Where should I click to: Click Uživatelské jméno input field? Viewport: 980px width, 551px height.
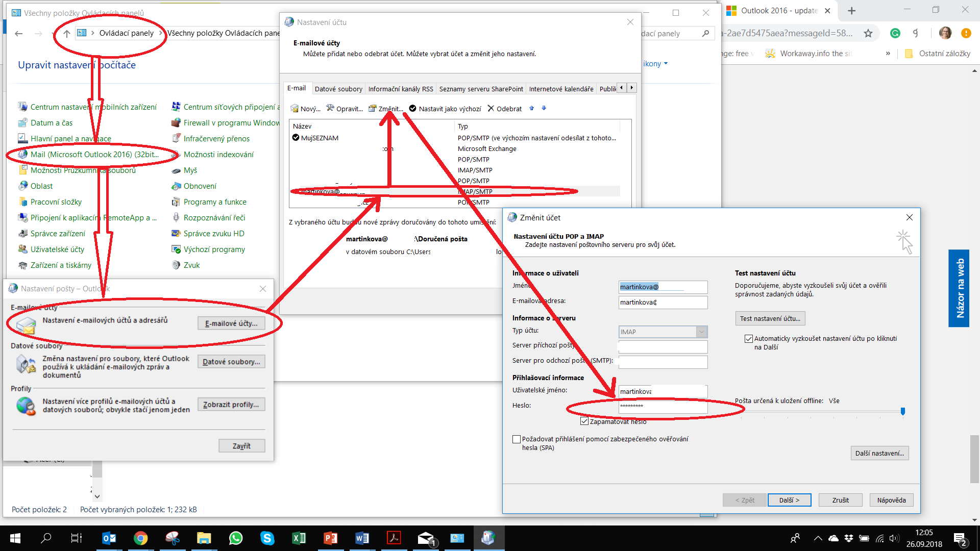[x=663, y=391]
